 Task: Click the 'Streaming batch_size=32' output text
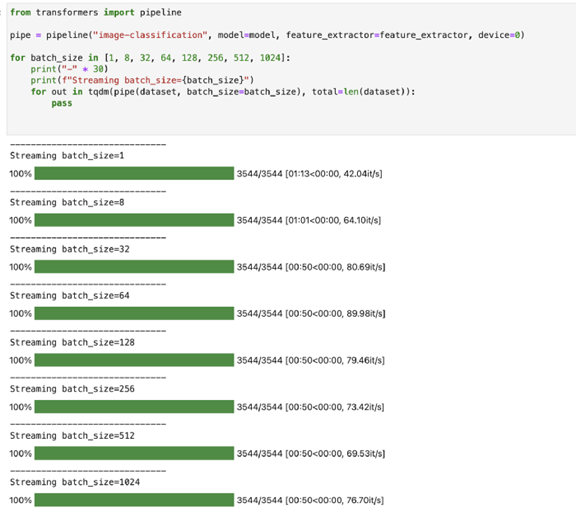tap(70, 249)
